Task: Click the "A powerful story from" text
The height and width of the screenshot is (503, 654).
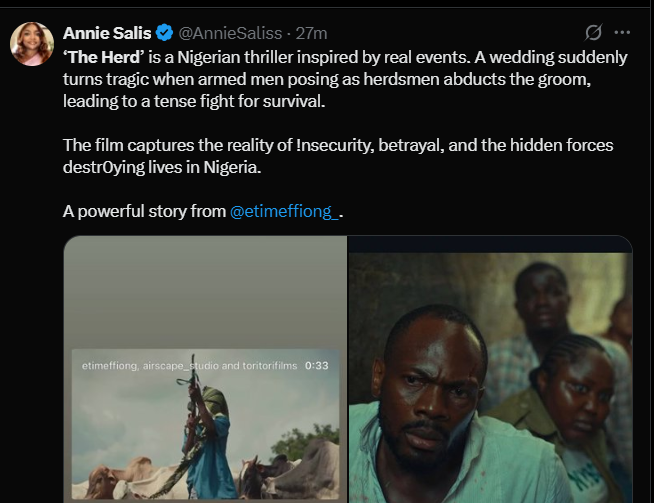Action: coord(144,212)
